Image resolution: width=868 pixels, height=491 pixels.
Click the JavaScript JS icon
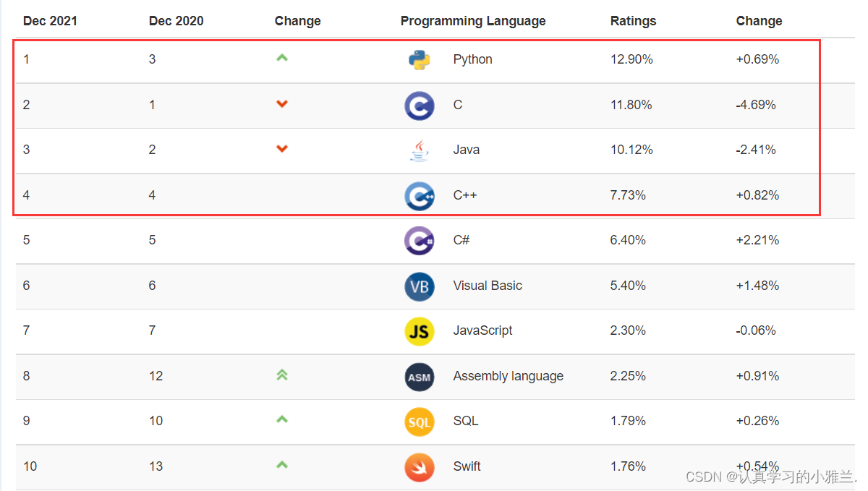tap(420, 330)
